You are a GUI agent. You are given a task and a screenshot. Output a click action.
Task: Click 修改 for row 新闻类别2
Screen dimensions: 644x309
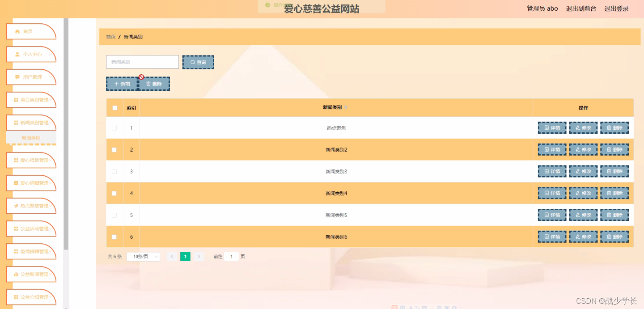(583, 150)
